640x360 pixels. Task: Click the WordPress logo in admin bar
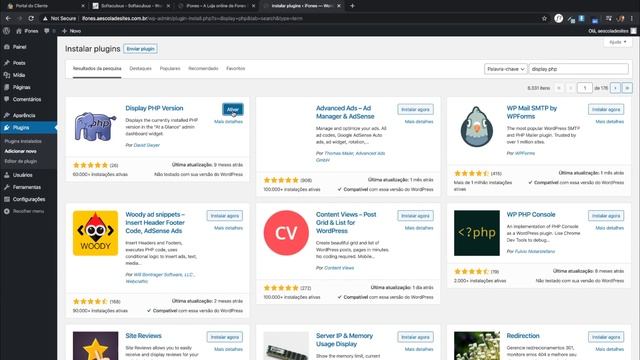point(6,31)
